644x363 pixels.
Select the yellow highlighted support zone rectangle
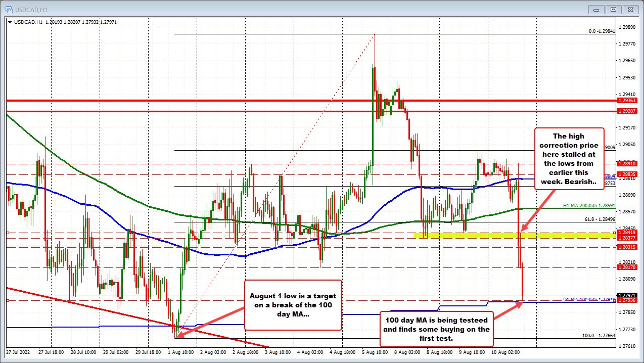point(515,235)
